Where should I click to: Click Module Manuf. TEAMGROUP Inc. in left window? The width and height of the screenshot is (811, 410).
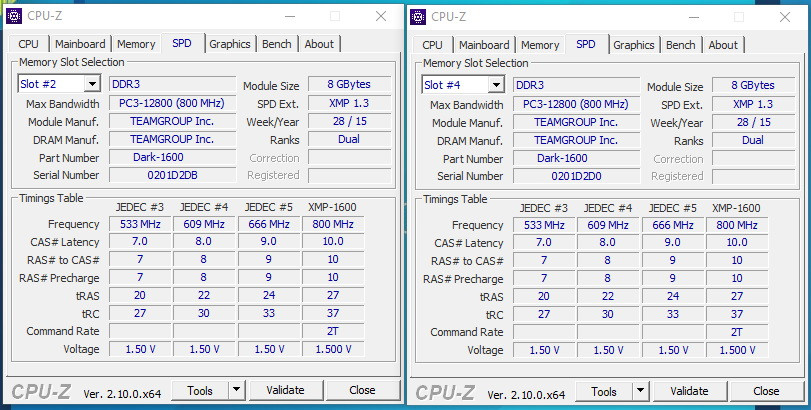click(x=172, y=121)
